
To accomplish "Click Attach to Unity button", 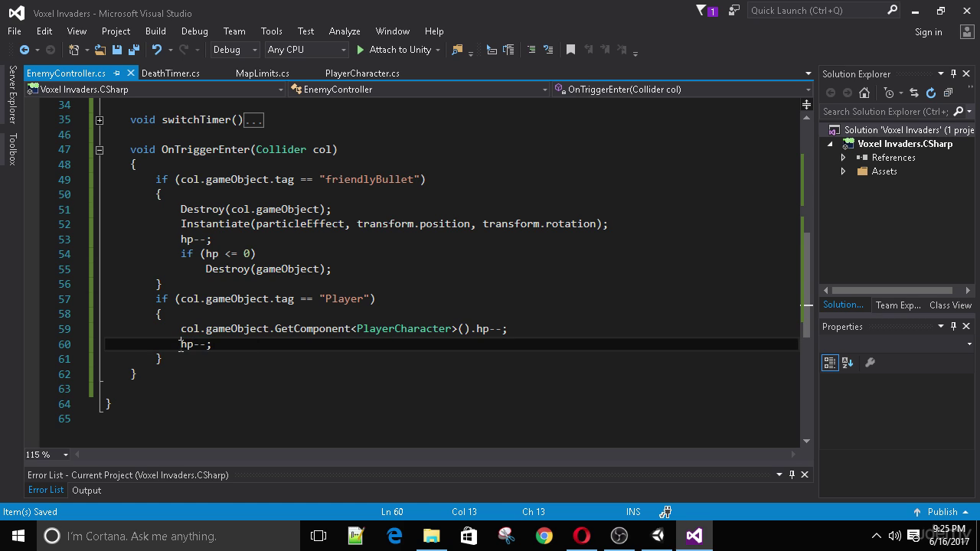I will coord(393,50).
